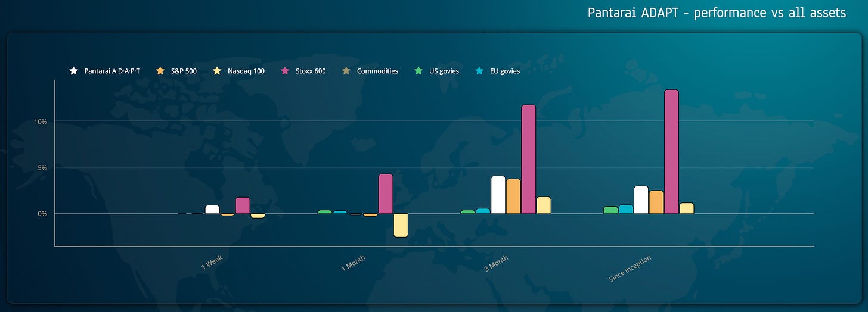
Task: Toggle the Commodities series label
Action: [x=377, y=71]
